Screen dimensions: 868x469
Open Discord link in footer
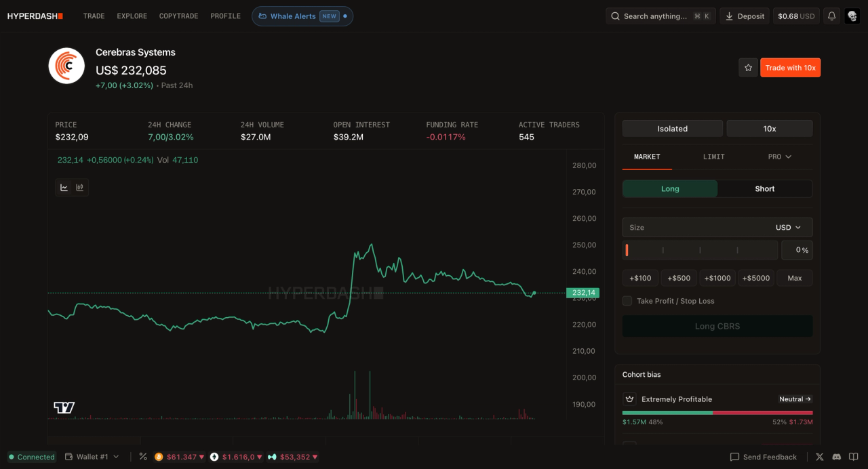point(837,457)
